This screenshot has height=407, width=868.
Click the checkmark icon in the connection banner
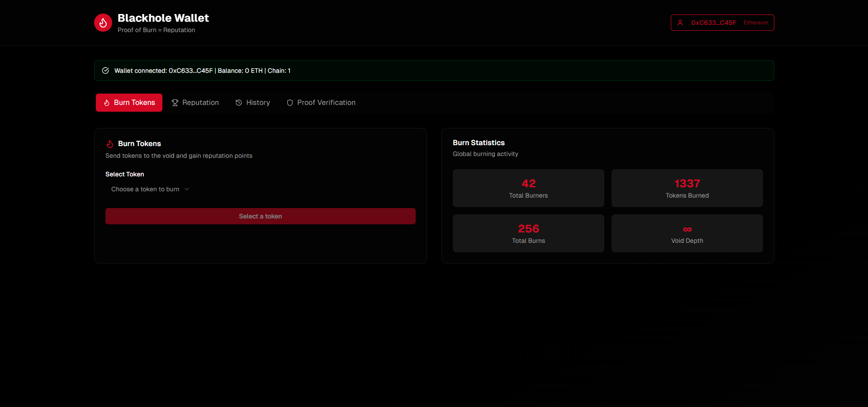click(105, 71)
